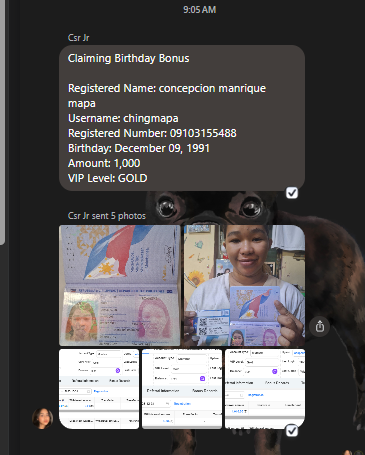Click 'Registered Number: 09103155488' line
The image size is (365, 455).
pos(152,133)
